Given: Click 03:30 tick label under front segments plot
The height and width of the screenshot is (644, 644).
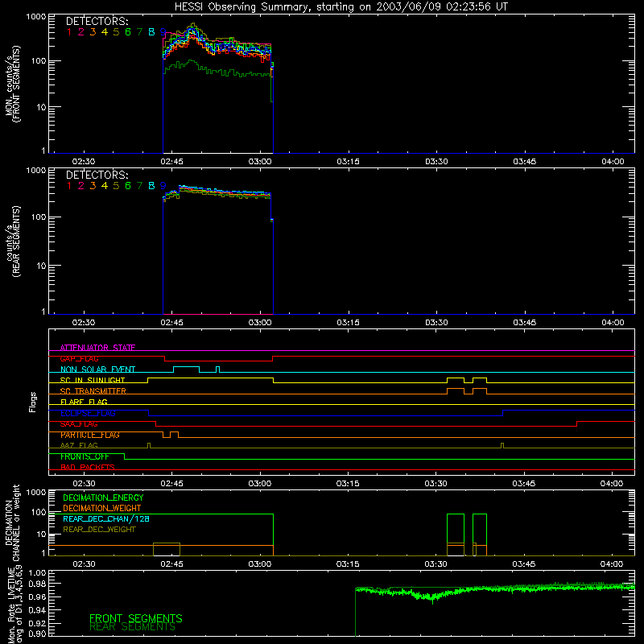Looking at the screenshot, I should (x=436, y=162).
